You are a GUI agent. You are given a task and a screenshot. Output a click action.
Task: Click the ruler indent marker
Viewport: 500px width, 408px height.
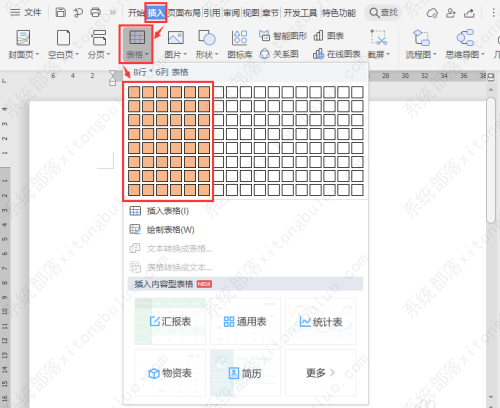click(113, 78)
